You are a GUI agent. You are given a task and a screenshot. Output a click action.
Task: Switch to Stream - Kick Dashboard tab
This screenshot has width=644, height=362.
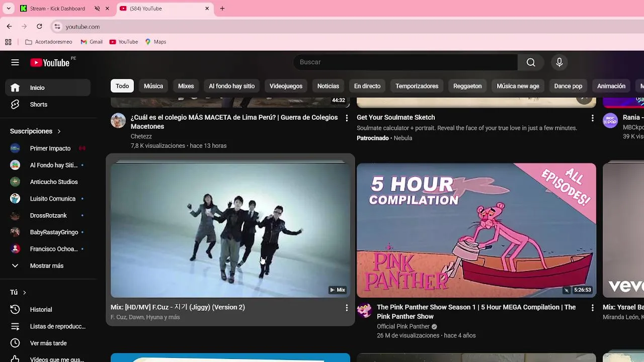pyautogui.click(x=57, y=9)
